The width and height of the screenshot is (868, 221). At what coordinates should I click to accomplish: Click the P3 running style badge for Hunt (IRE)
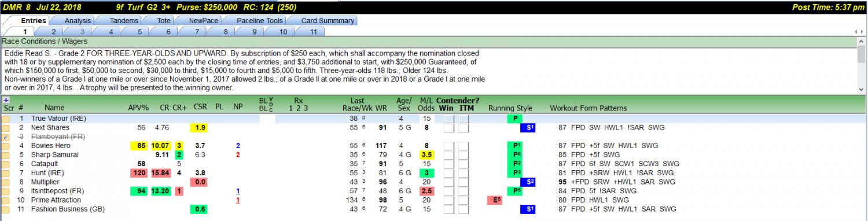point(514,172)
